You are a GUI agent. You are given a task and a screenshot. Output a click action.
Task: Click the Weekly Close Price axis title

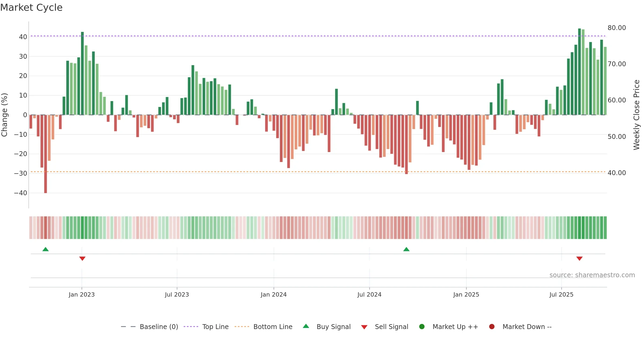click(636, 115)
